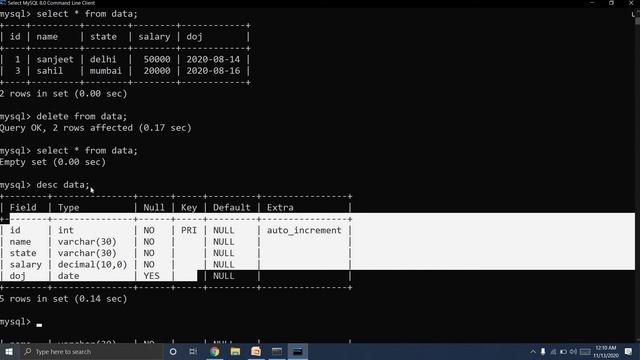640x360 pixels.
Task: Restore down the MySQL client window
Action: pyautogui.click(x=611, y=3)
